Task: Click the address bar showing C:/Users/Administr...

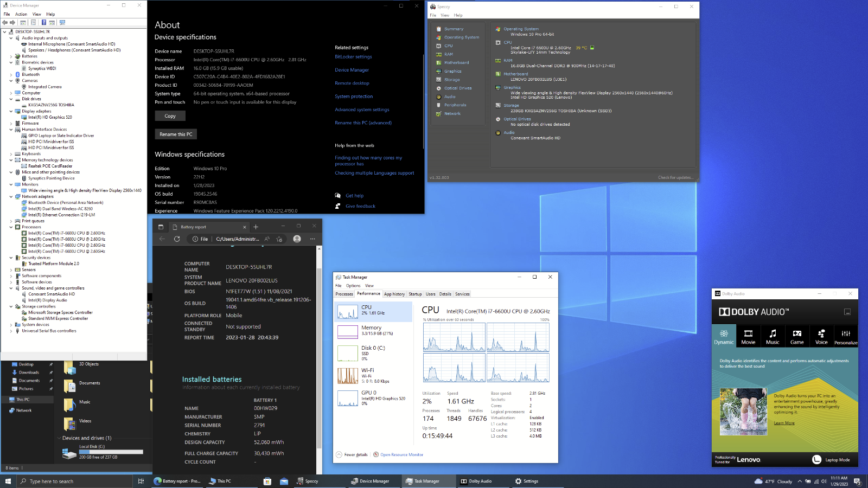Action: pyautogui.click(x=238, y=239)
